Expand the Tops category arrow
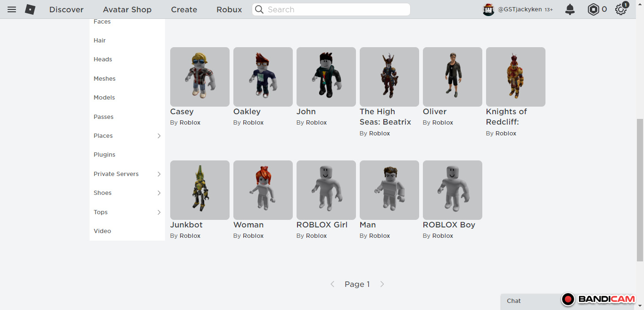Viewport: 644px width, 310px height. coord(159,212)
